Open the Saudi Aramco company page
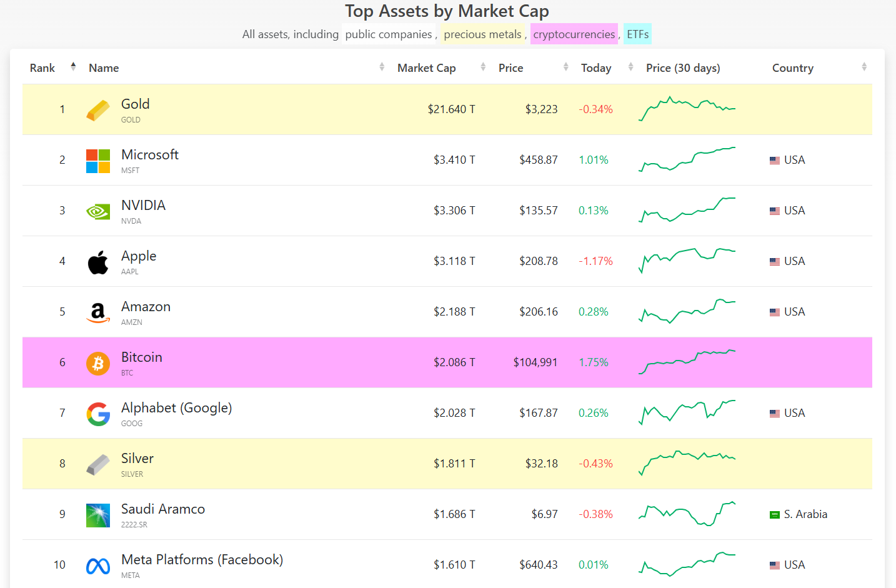896x588 pixels. [x=163, y=509]
